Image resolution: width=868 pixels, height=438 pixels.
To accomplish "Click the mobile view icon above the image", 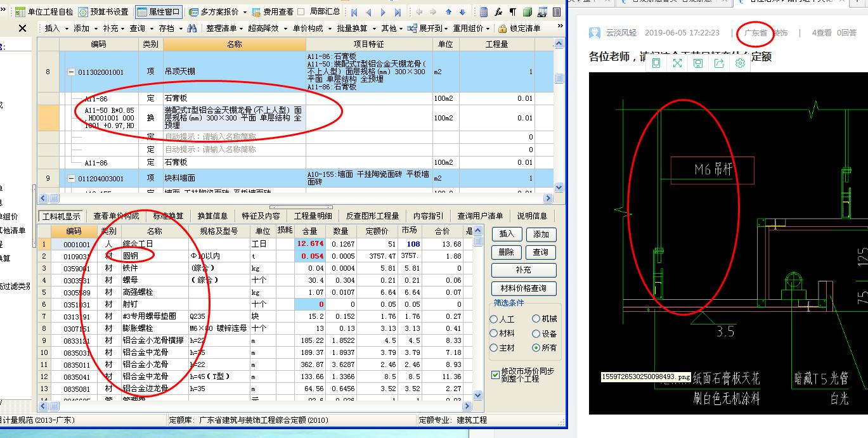I will [x=656, y=63].
